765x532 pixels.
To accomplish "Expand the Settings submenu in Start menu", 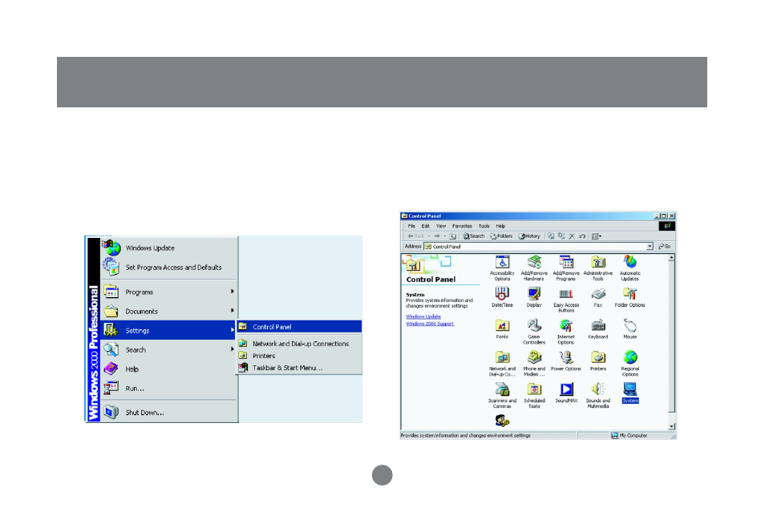I will pyautogui.click(x=169, y=330).
